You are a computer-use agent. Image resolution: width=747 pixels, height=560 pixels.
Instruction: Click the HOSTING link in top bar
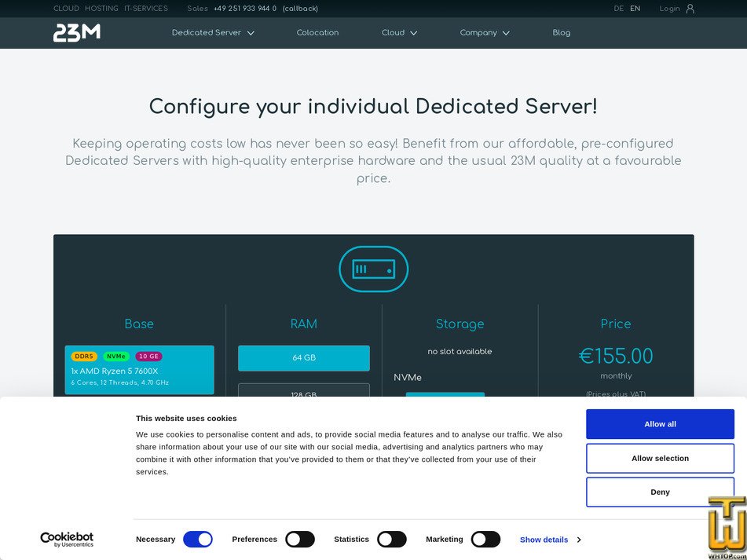(x=101, y=9)
